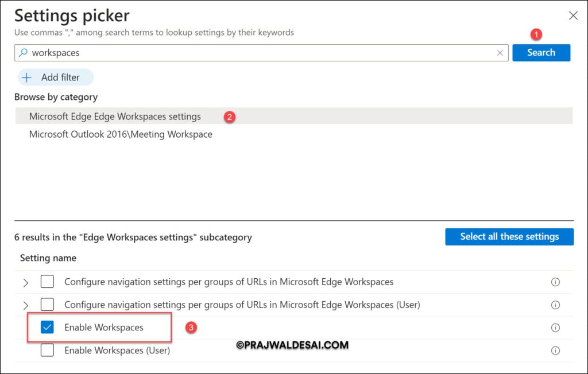Viewport: 588px width, 374px height.
Task: Select Microsoft Edge Edge Workspaces settings category
Action: coord(294,116)
